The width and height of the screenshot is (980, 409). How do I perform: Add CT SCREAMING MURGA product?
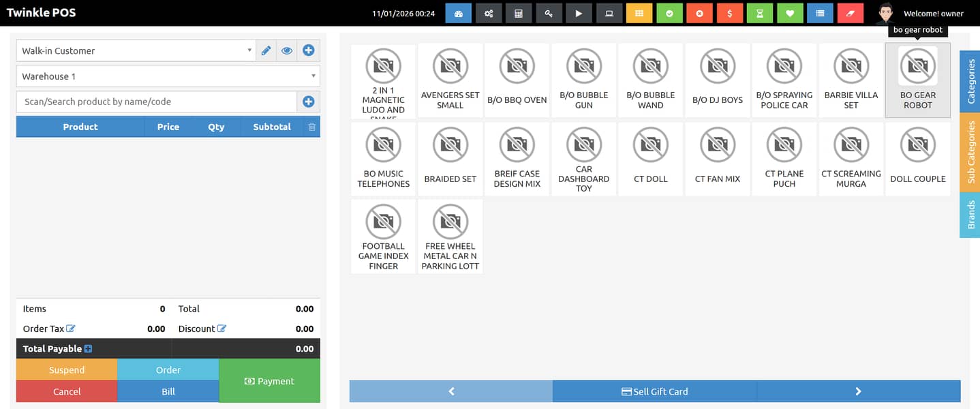tap(851, 160)
